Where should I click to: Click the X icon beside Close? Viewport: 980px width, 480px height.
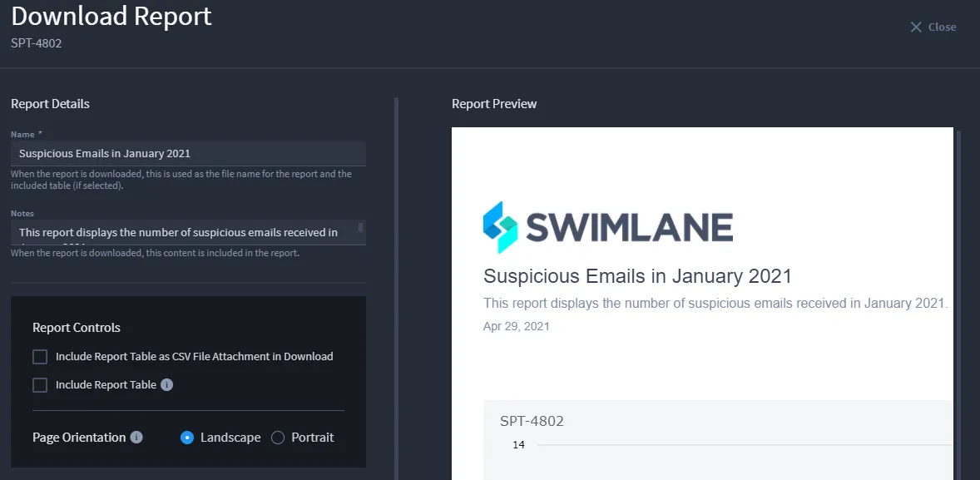(x=916, y=27)
